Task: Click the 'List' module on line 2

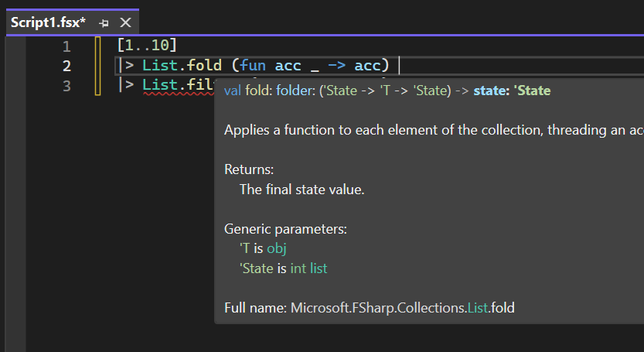Action: pyautogui.click(x=160, y=66)
